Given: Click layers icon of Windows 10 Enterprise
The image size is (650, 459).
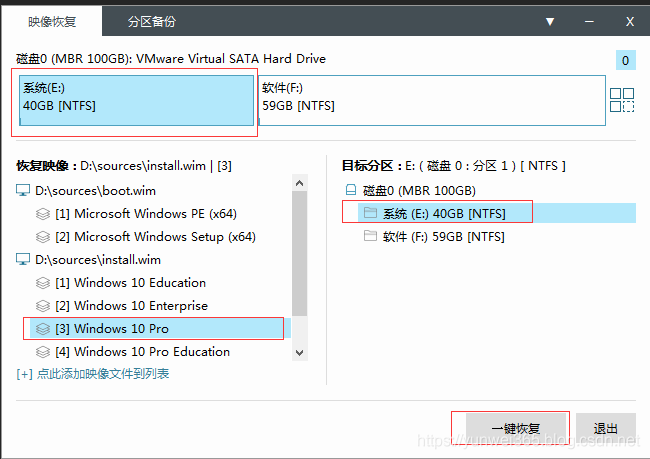Looking at the screenshot, I should click(43, 306).
